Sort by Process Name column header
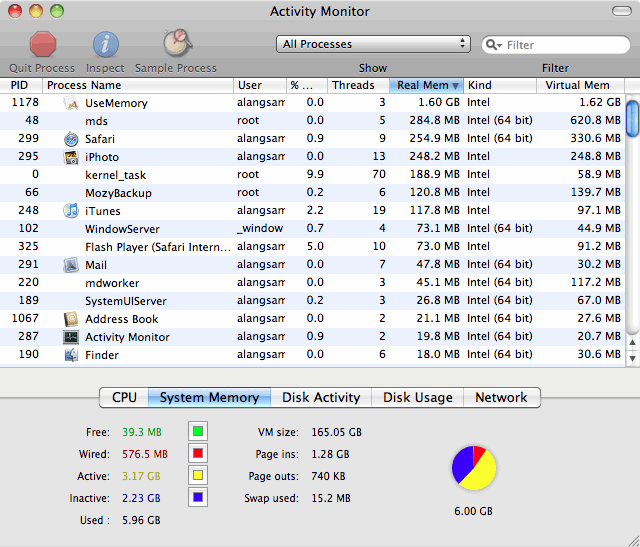The height and width of the screenshot is (547, 640). (138, 85)
